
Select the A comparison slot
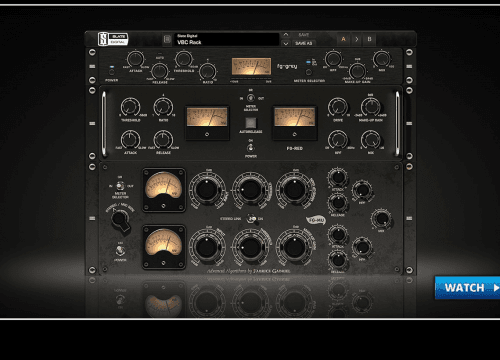(343, 39)
